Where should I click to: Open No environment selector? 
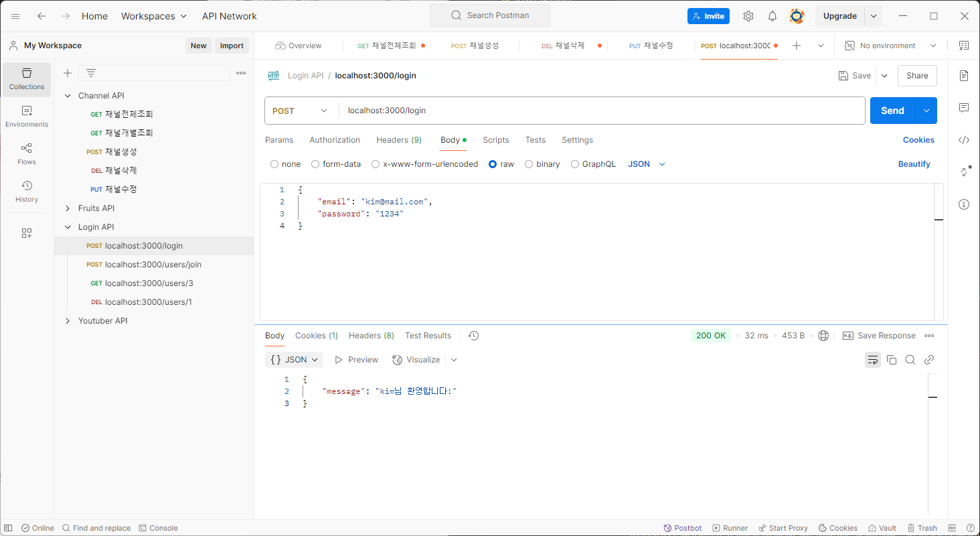tap(890, 46)
